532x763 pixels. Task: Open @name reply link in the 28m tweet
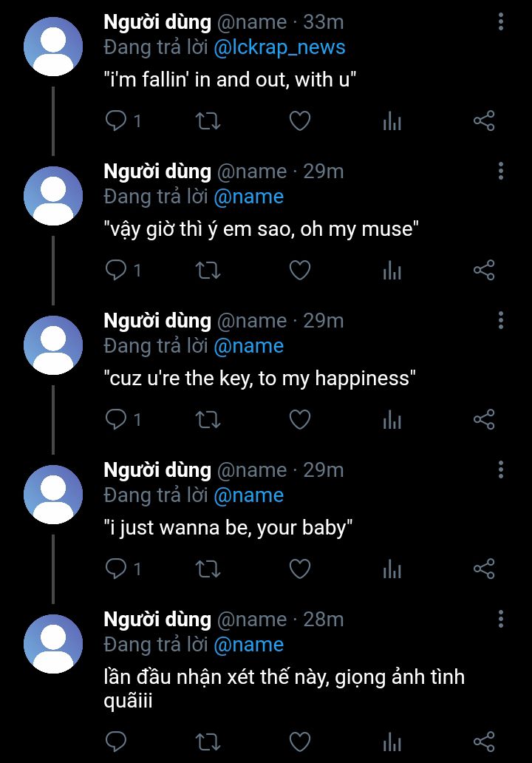tap(248, 645)
